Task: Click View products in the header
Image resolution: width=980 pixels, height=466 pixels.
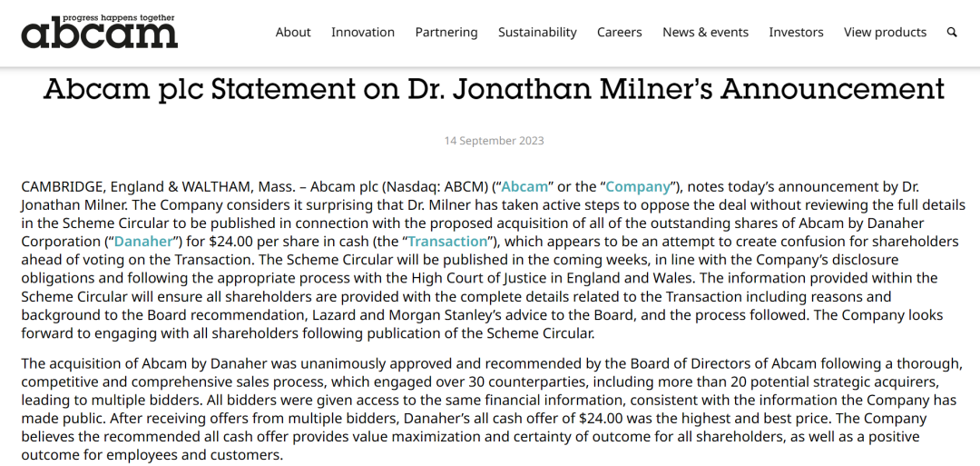Action: pyautogui.click(x=885, y=32)
